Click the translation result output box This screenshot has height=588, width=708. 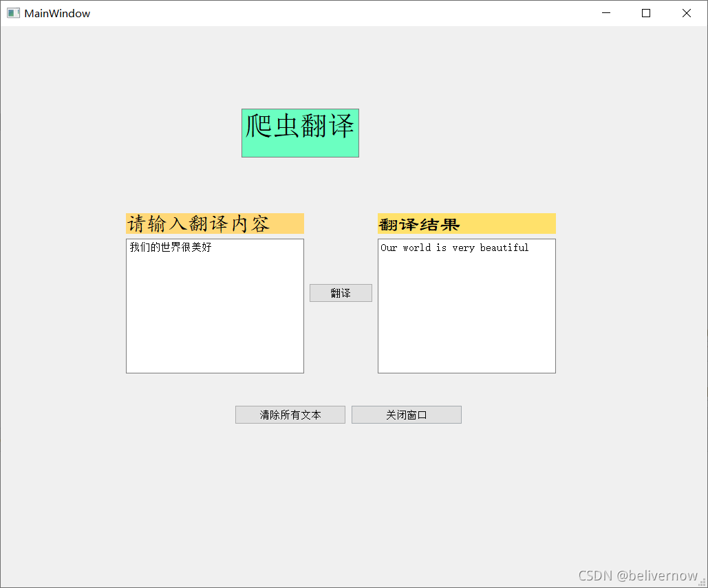point(466,309)
